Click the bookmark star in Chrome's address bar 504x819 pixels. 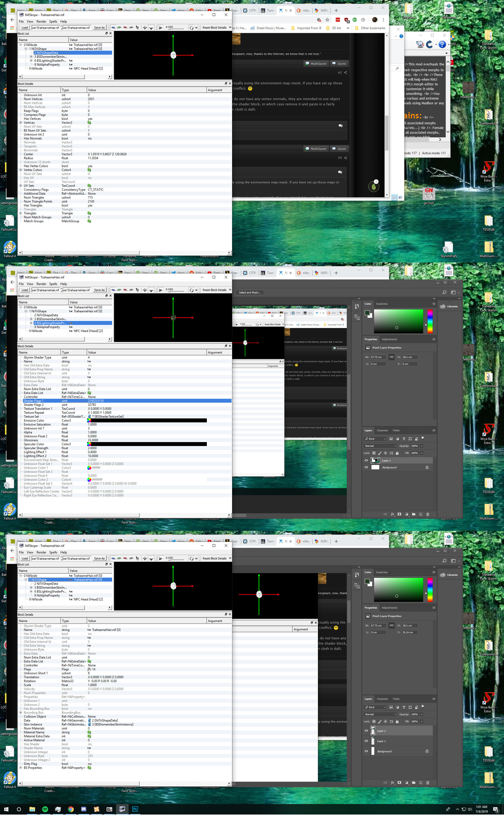pos(327,20)
